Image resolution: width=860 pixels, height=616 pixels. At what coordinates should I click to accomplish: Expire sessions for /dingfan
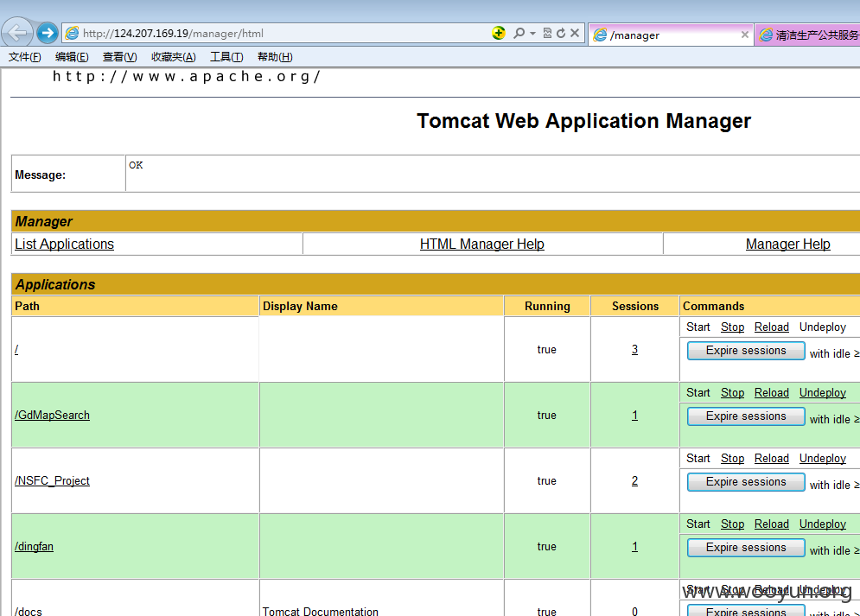746,548
